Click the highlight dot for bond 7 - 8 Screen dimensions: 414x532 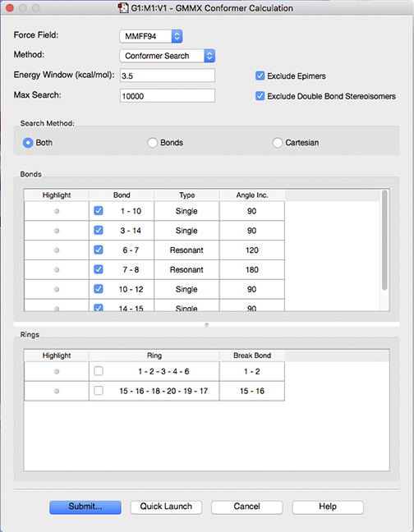(x=57, y=270)
